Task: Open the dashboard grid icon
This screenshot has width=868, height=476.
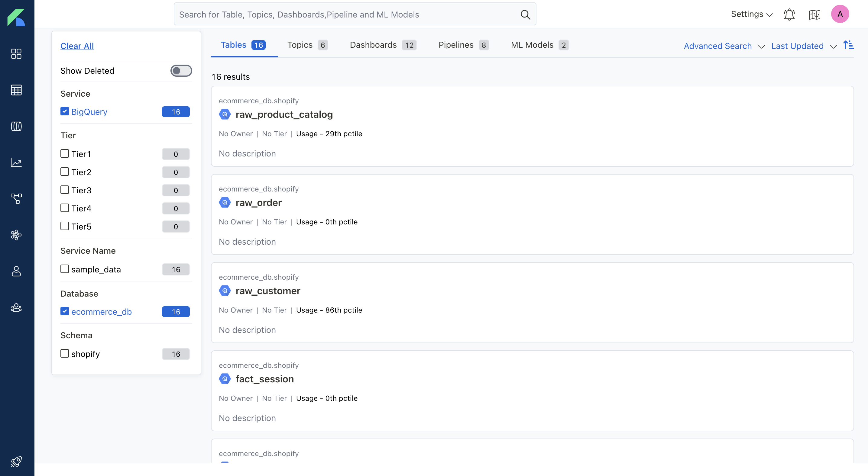Action: click(16, 54)
